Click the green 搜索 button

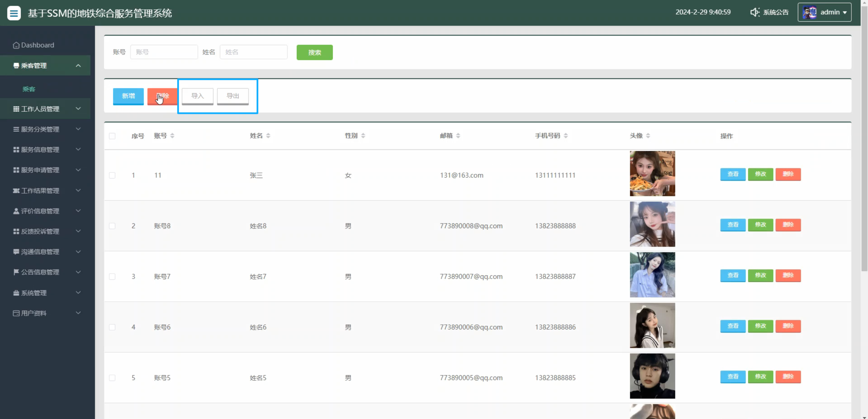tap(314, 52)
